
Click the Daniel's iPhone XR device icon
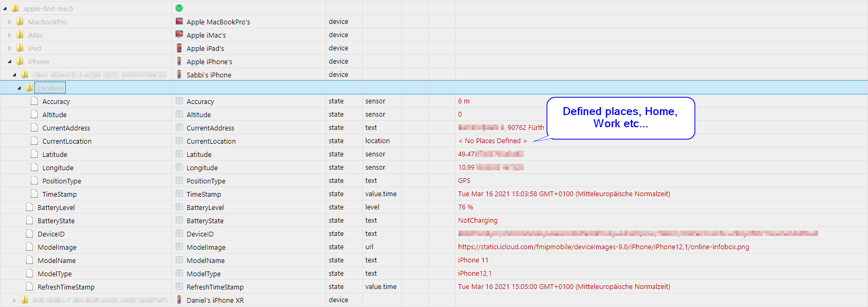(179, 300)
